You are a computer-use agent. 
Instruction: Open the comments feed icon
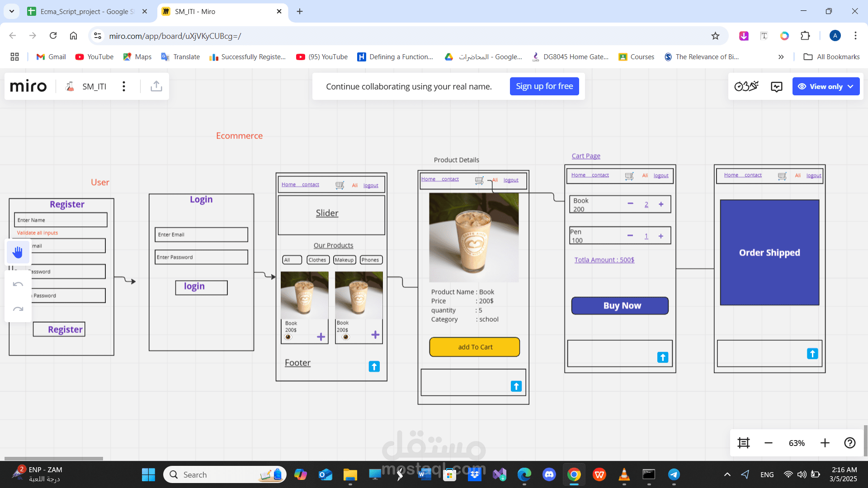(x=776, y=86)
